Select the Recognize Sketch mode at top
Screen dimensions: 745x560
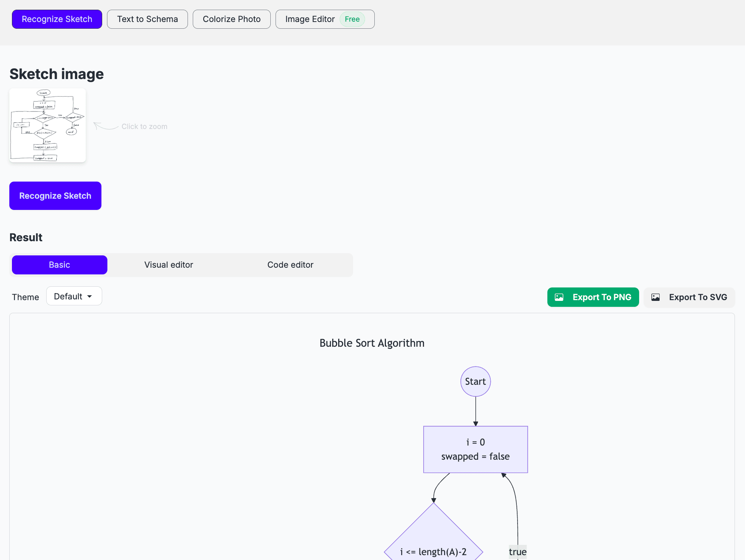[57, 19]
